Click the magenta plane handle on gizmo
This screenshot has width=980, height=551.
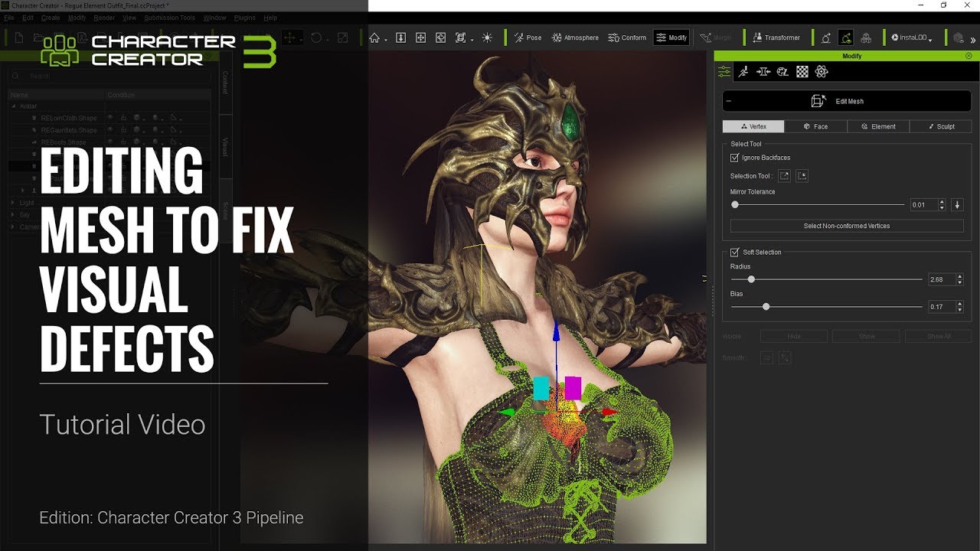click(x=573, y=388)
